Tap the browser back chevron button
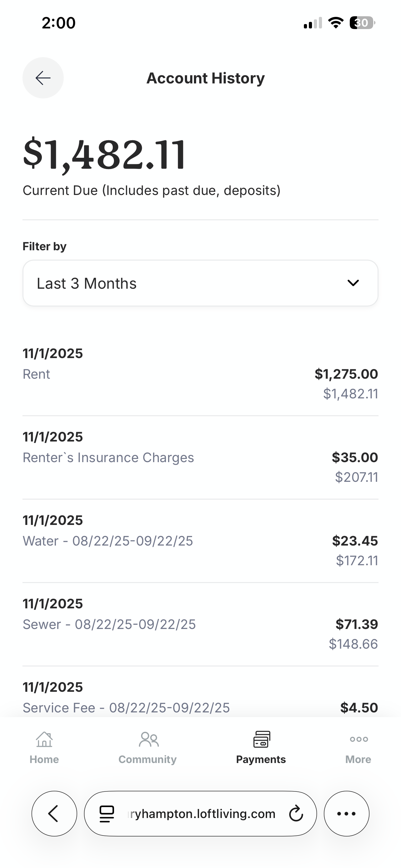 (54, 813)
